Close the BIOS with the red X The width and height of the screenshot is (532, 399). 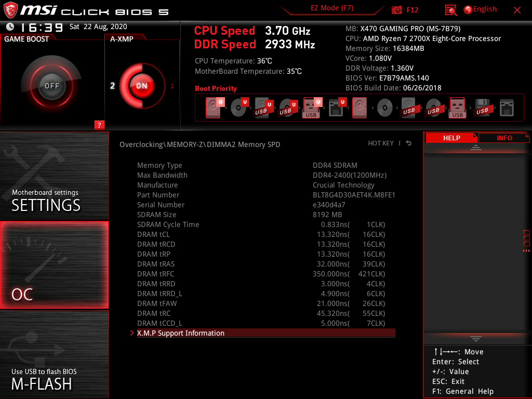pos(517,10)
